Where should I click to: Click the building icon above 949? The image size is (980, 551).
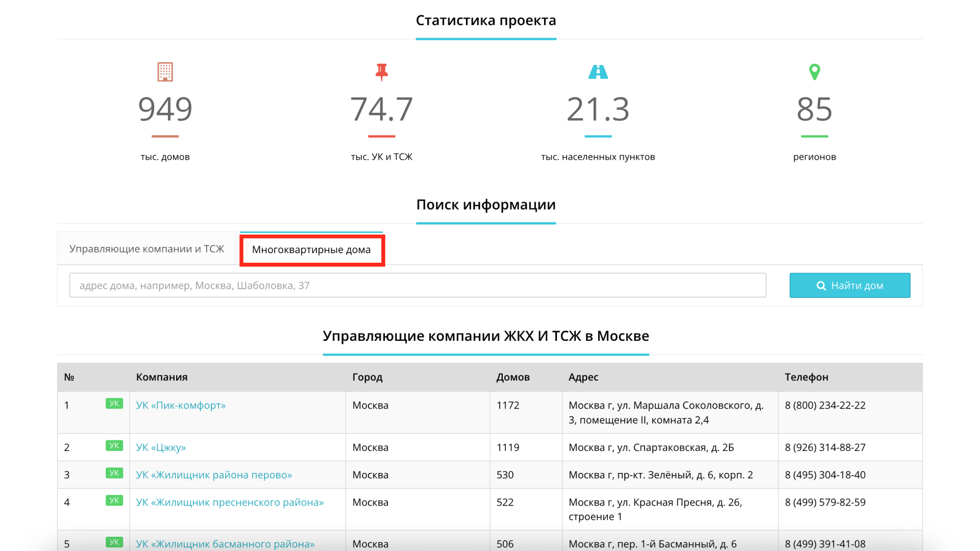165,72
